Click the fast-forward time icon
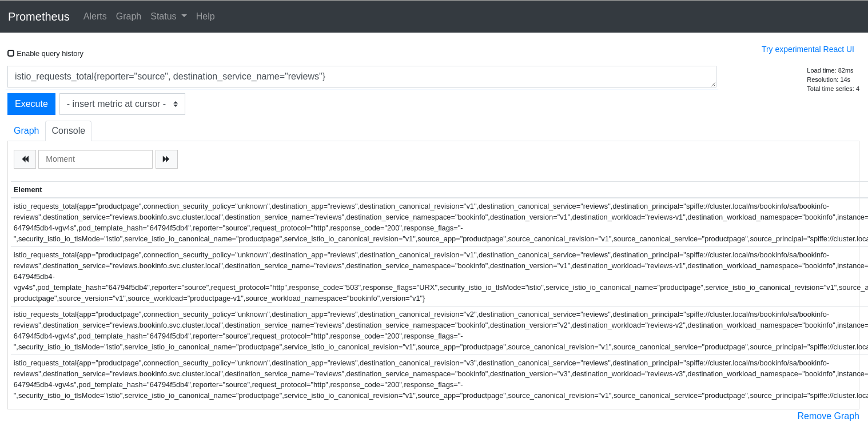Image resolution: width=868 pixels, height=426 pixels. tap(166, 159)
